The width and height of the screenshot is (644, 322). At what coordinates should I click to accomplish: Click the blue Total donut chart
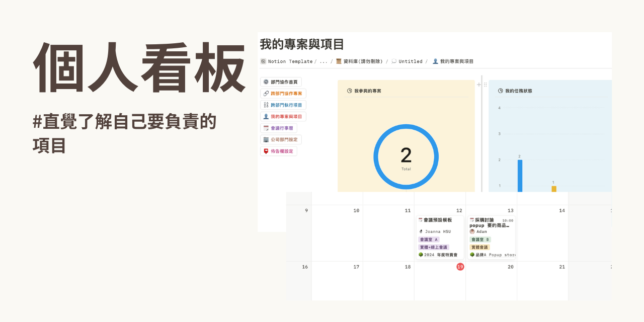point(406,156)
